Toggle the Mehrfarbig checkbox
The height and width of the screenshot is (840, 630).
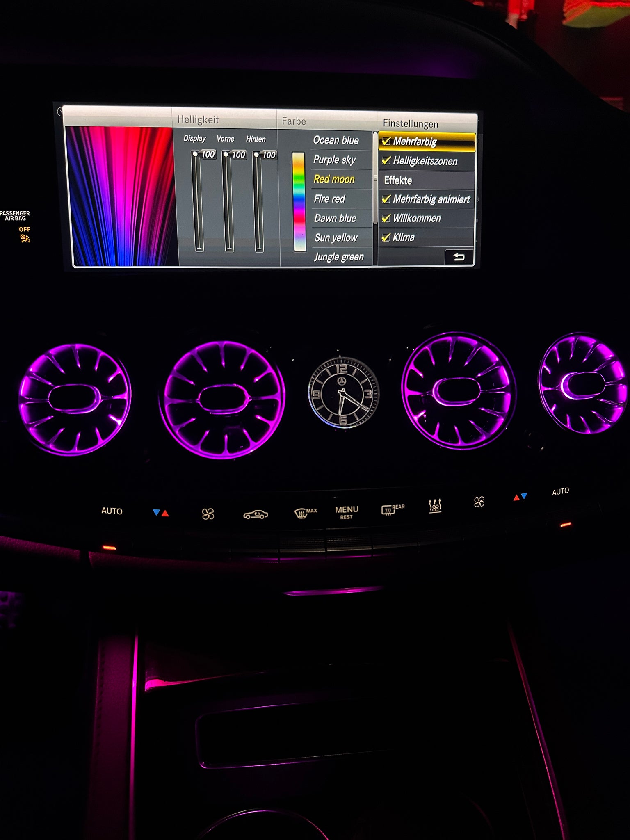tap(386, 142)
